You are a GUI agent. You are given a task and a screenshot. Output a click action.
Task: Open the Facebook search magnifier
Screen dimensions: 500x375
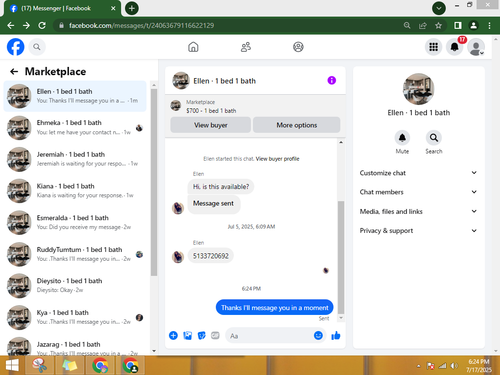point(37,47)
